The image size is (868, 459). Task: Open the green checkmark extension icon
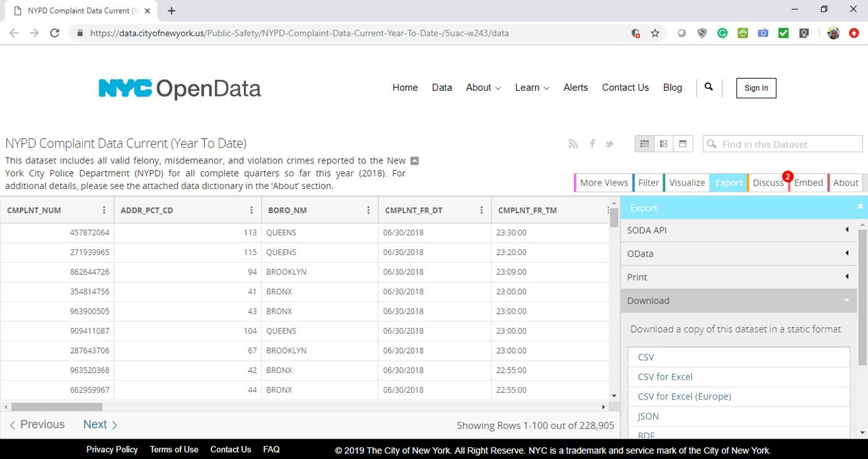[783, 33]
